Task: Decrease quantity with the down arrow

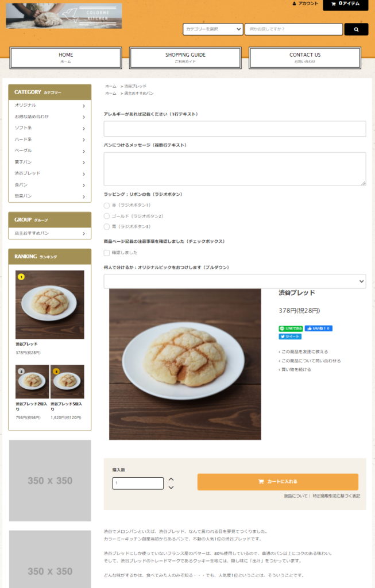Action: coord(171,488)
